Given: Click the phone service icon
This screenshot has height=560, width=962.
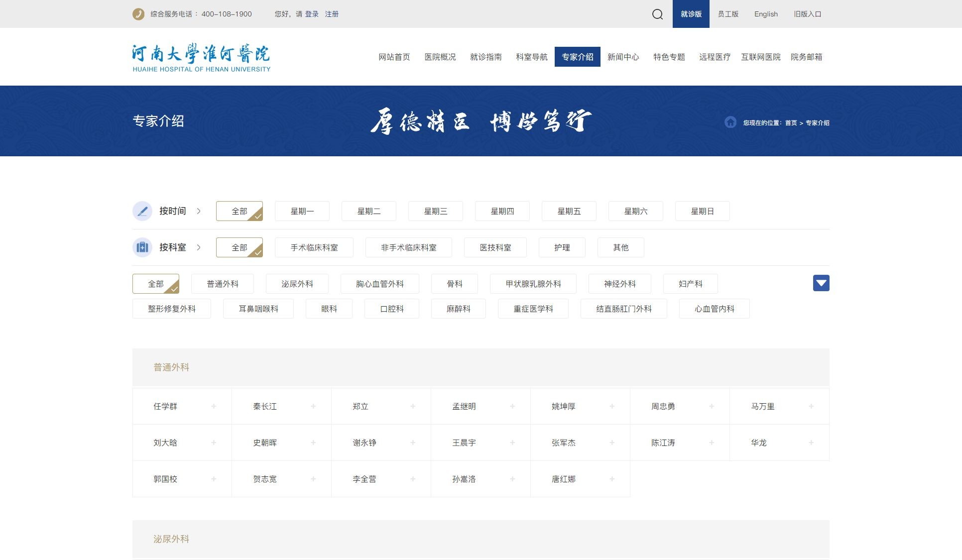Looking at the screenshot, I should coord(138,14).
